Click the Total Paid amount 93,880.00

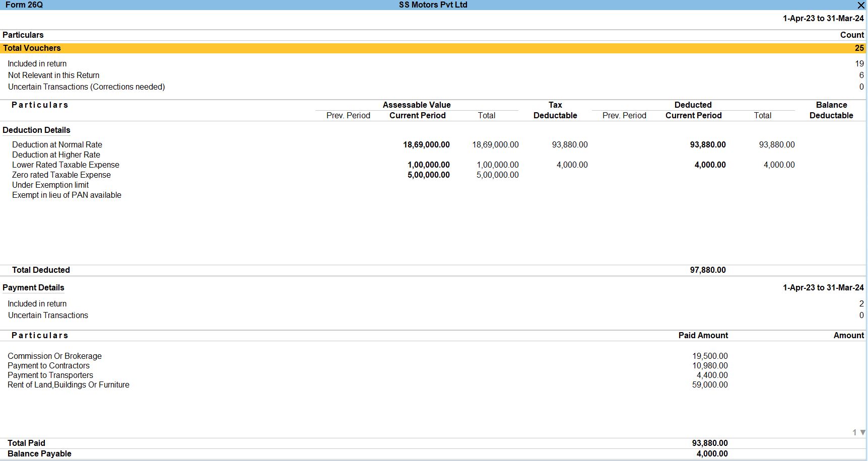click(x=710, y=443)
